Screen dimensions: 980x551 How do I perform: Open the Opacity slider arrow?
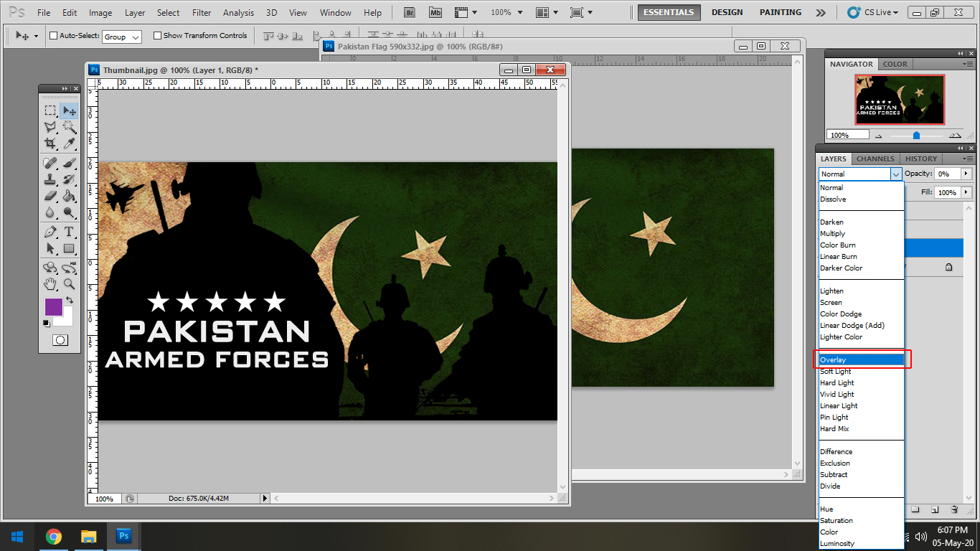(x=966, y=174)
